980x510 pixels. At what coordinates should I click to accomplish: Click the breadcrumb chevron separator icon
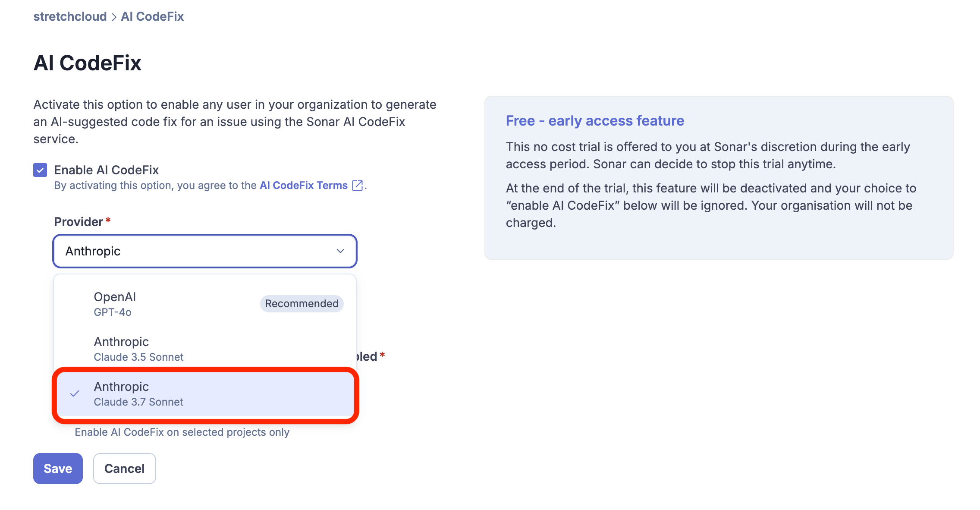pyautogui.click(x=114, y=17)
